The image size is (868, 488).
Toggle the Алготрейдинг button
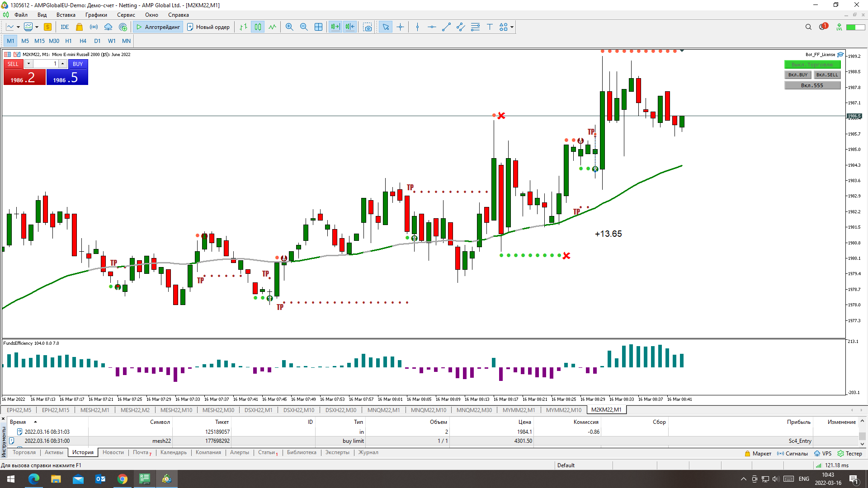[x=158, y=27]
